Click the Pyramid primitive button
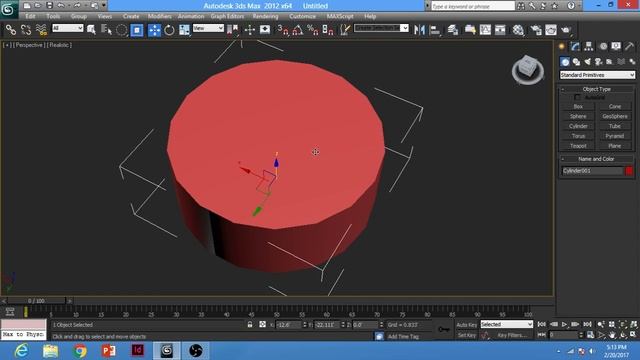Screen dimensions: 640x360 [615, 136]
